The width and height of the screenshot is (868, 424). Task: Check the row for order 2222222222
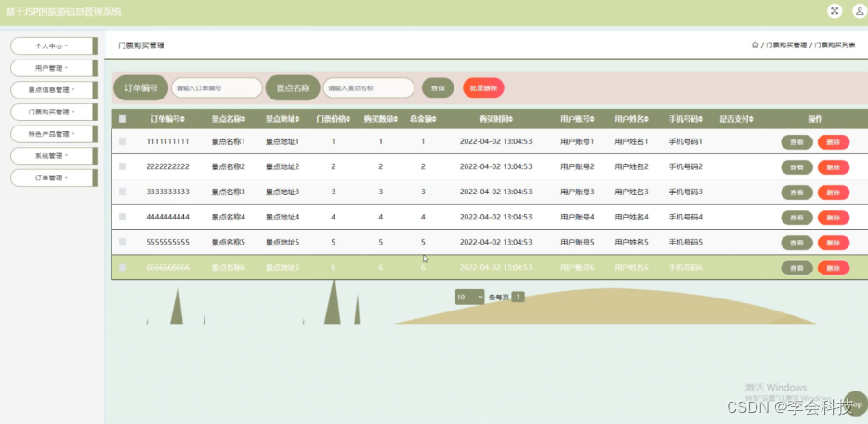[x=123, y=166]
